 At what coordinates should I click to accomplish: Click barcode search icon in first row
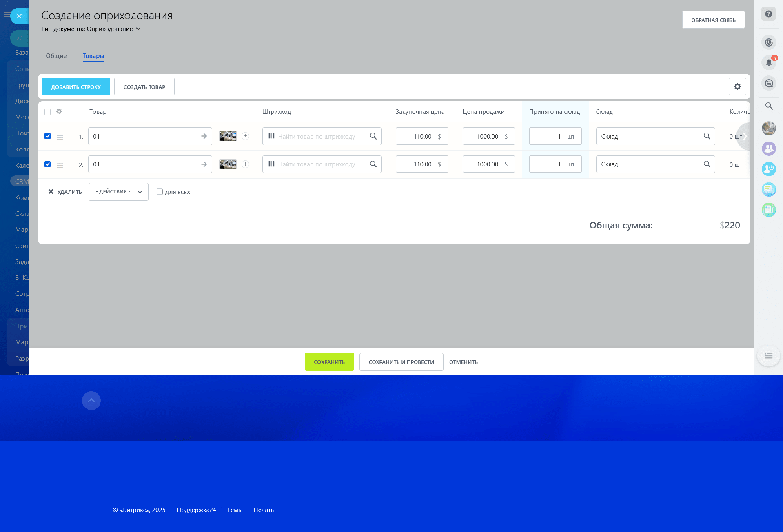coord(373,136)
